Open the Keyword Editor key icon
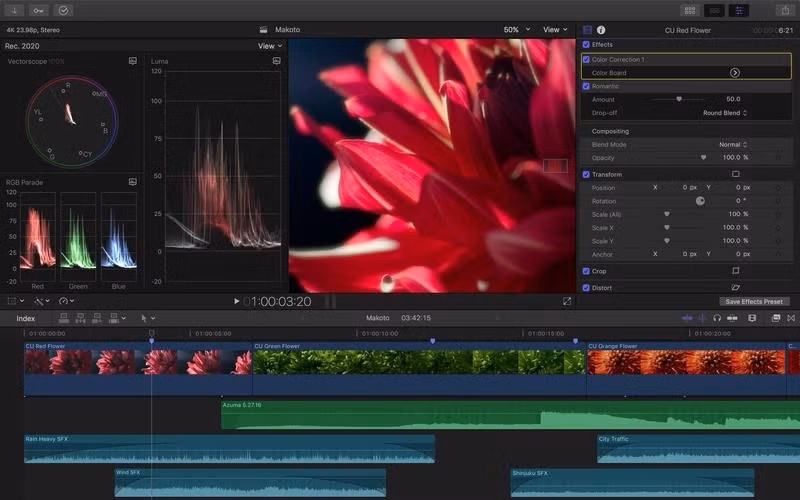The image size is (800, 500). (38, 10)
